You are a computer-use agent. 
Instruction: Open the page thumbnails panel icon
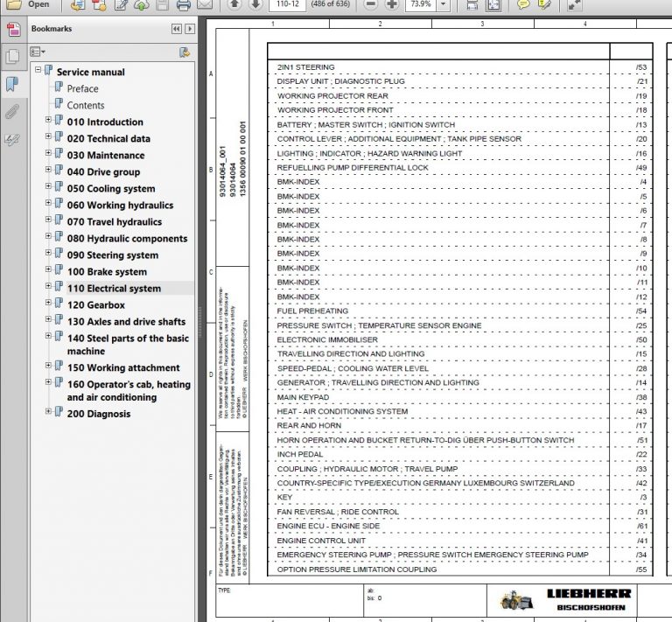(13, 56)
